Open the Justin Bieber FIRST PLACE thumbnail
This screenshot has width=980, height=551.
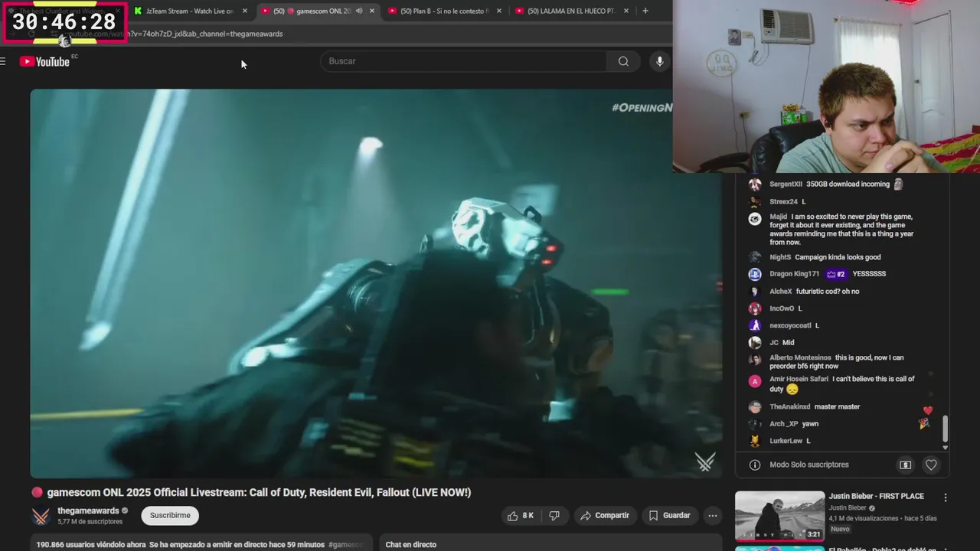pos(779,516)
